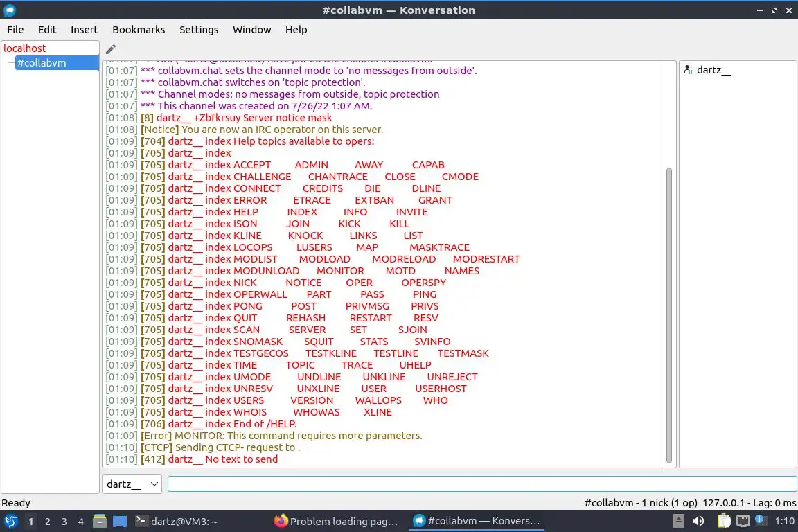Minimize the Konversation window

[760, 10]
